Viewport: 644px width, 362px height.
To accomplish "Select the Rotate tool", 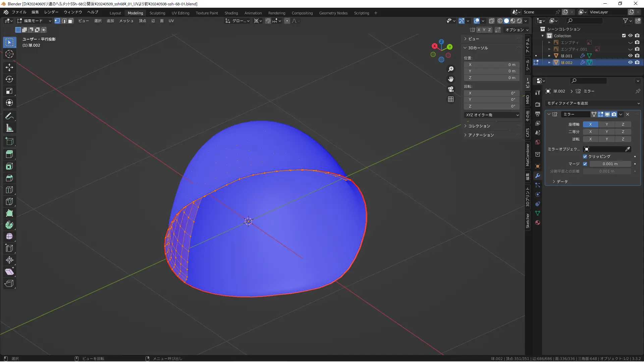I will (9, 79).
